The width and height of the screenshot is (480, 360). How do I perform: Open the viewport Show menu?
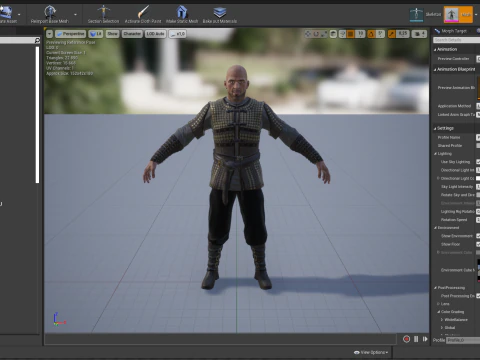(113, 34)
